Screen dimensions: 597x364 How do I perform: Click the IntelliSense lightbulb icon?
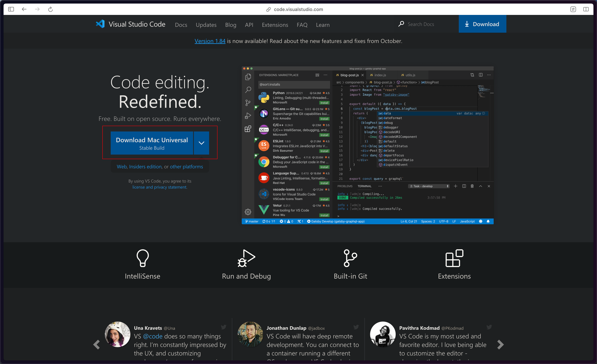[142, 258]
